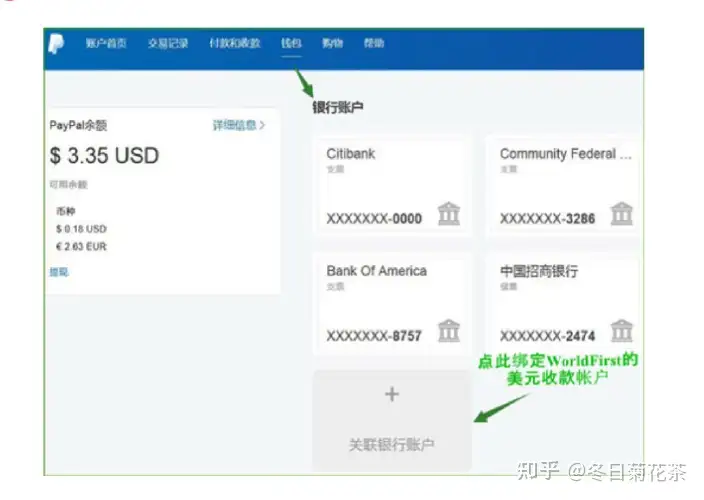The width and height of the screenshot is (704, 500).
Task: Click the Bank Of America bank icon
Action: [449, 331]
